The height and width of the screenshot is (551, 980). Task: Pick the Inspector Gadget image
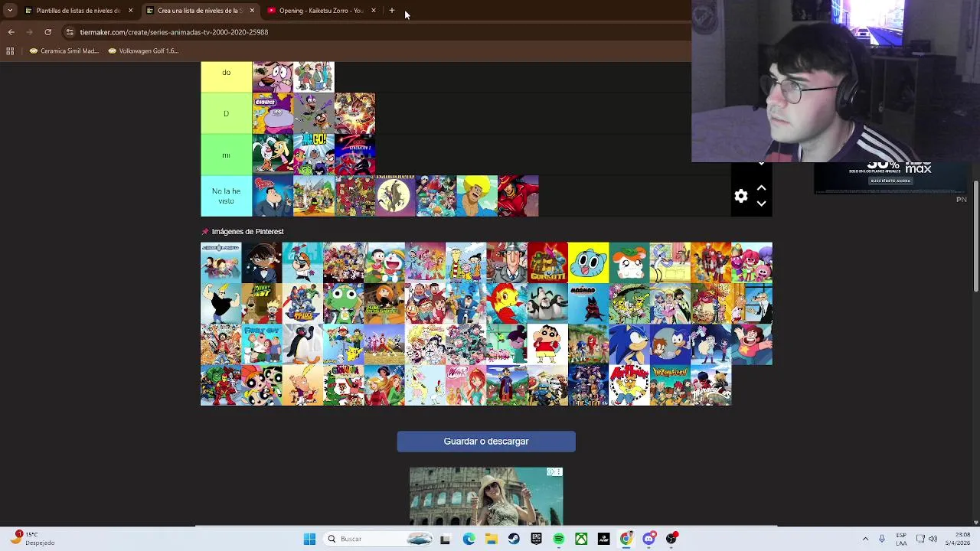(507, 262)
